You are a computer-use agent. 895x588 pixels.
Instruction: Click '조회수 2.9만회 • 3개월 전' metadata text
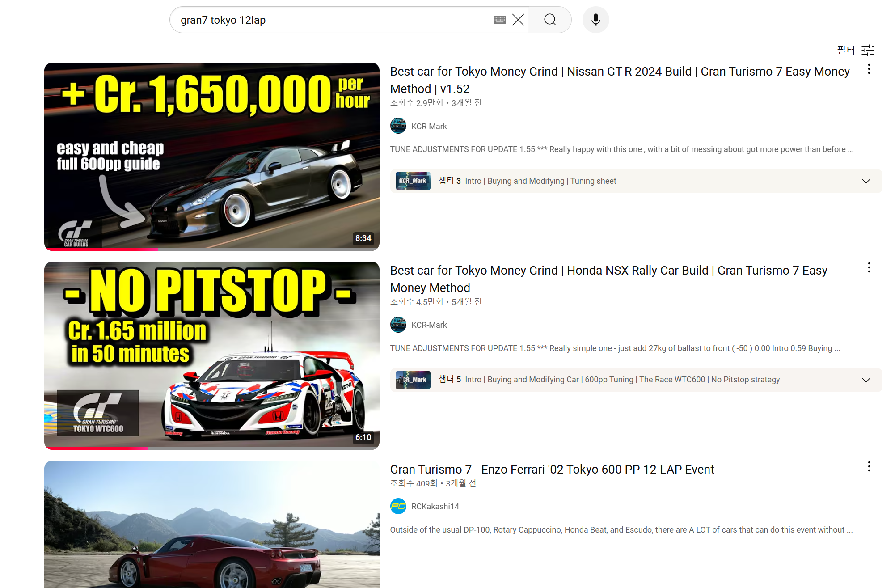click(x=436, y=103)
